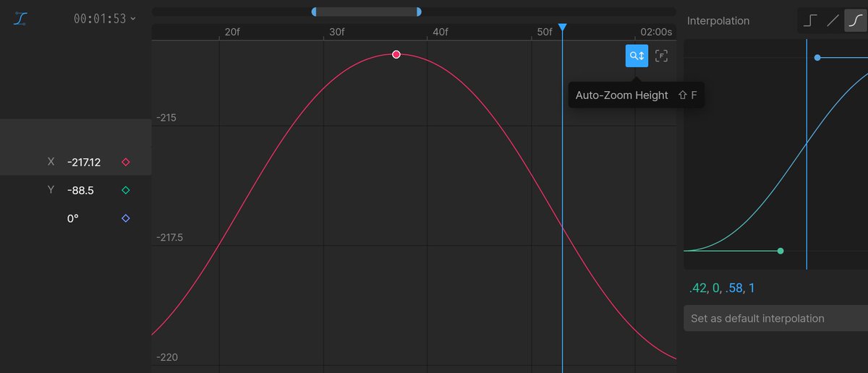This screenshot has height=373, width=868.
Task: Select linear interpolation type
Action: pos(833,21)
